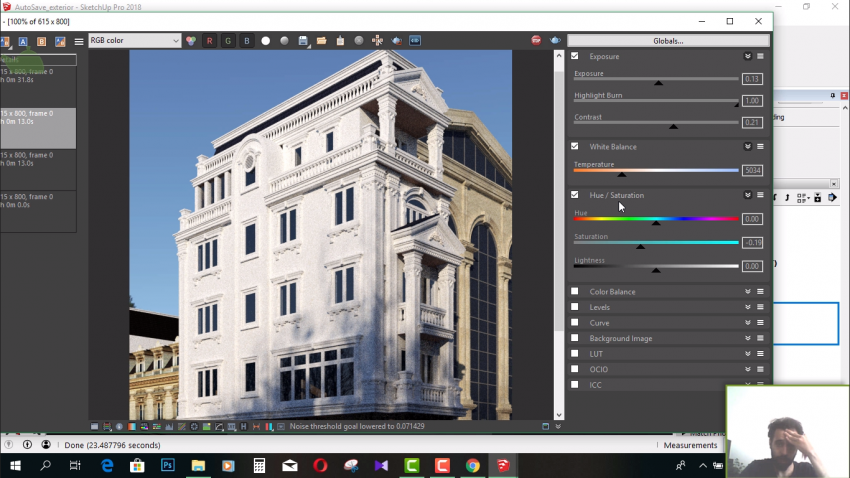Enable monochromatic mode gray circle
The width and height of the screenshot is (850, 478).
click(x=284, y=41)
